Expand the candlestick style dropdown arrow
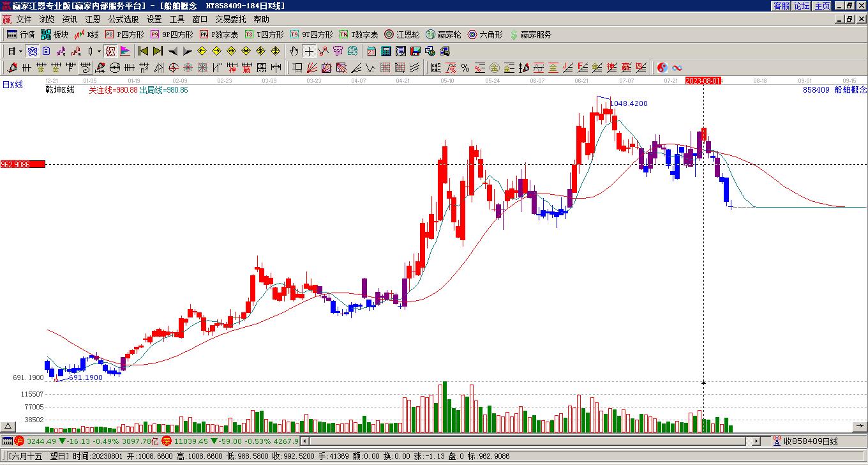Screen dimensions: 868x465 (x=99, y=51)
